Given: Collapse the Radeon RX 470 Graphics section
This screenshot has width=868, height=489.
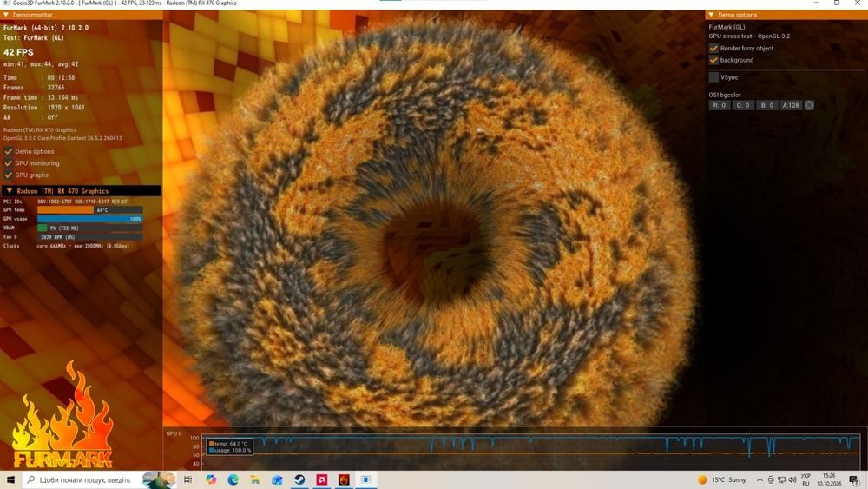Looking at the screenshot, I should pyautogui.click(x=10, y=190).
